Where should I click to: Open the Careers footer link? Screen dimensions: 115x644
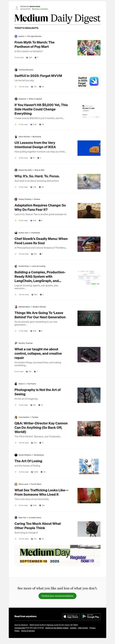pos(73,628)
